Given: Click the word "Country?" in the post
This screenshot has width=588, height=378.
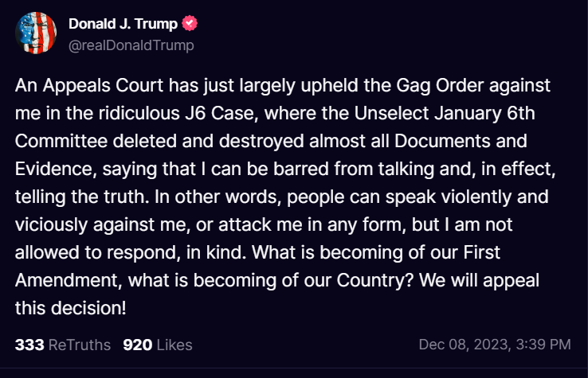Looking at the screenshot, I should click(375, 280).
